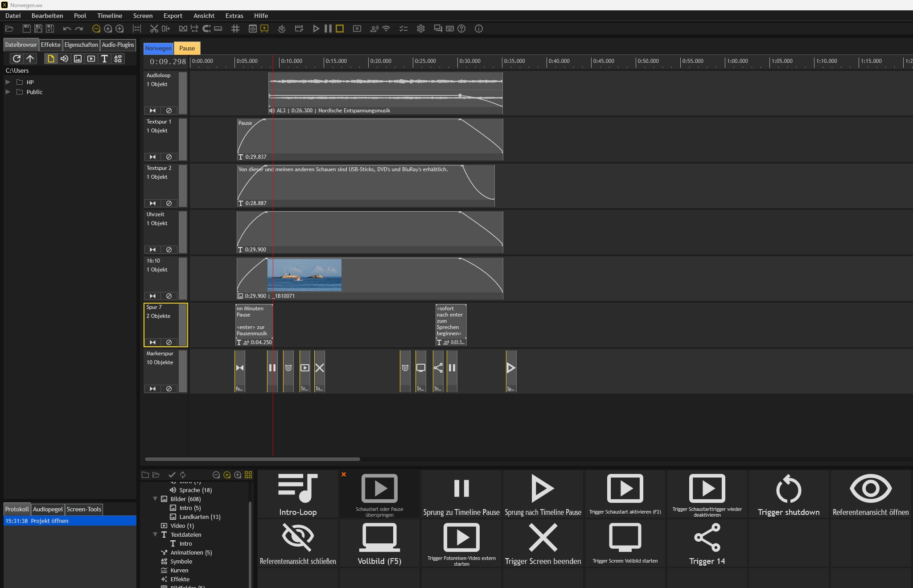Zoom in timeline with plus magnifier in toolbar
913x588 pixels.
[x=119, y=29]
